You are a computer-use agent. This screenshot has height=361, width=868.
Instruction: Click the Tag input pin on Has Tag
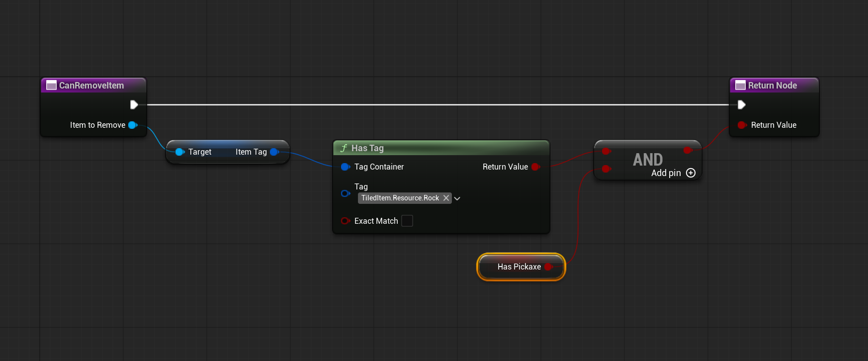(345, 193)
